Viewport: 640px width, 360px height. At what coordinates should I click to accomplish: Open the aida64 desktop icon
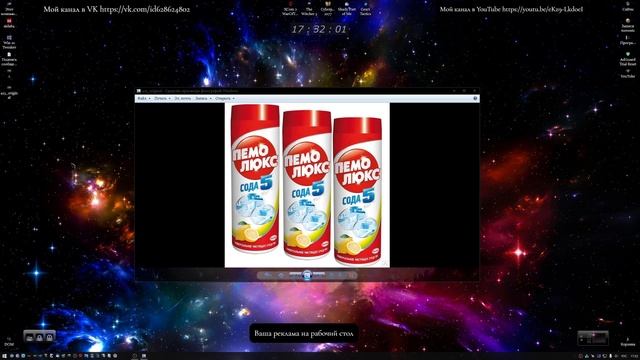pyautogui.click(x=9, y=23)
